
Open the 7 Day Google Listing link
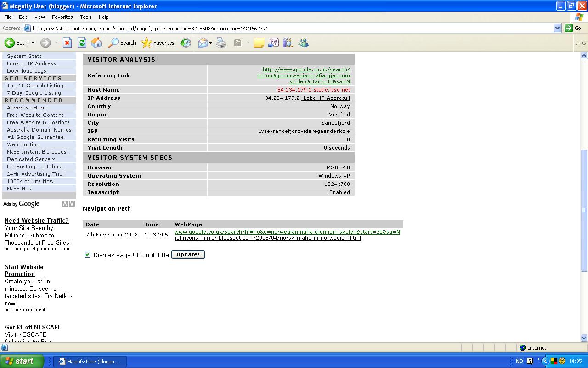(x=34, y=93)
